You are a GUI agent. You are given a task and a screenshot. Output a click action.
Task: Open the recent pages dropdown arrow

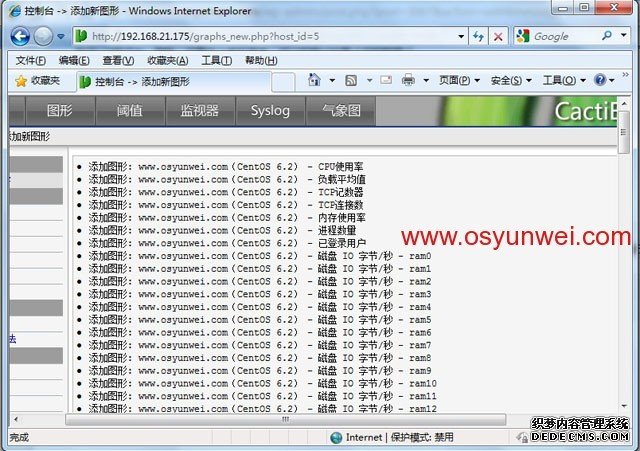coord(61,36)
